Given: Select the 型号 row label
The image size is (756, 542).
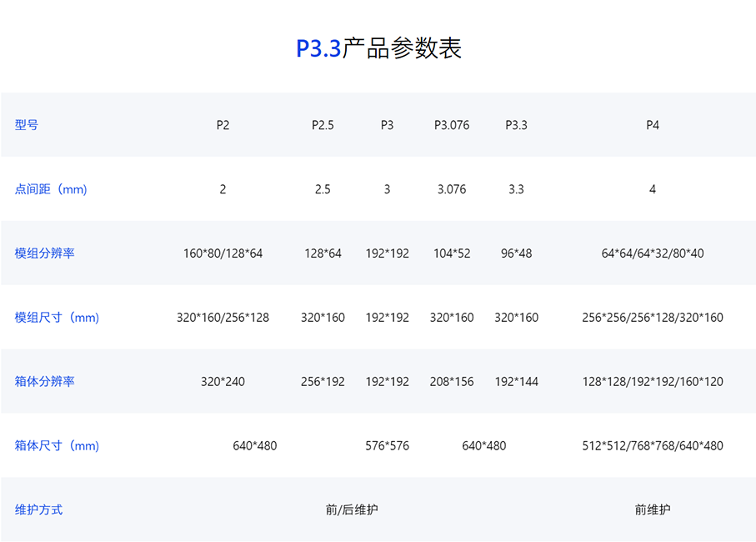Looking at the screenshot, I should (27, 125).
